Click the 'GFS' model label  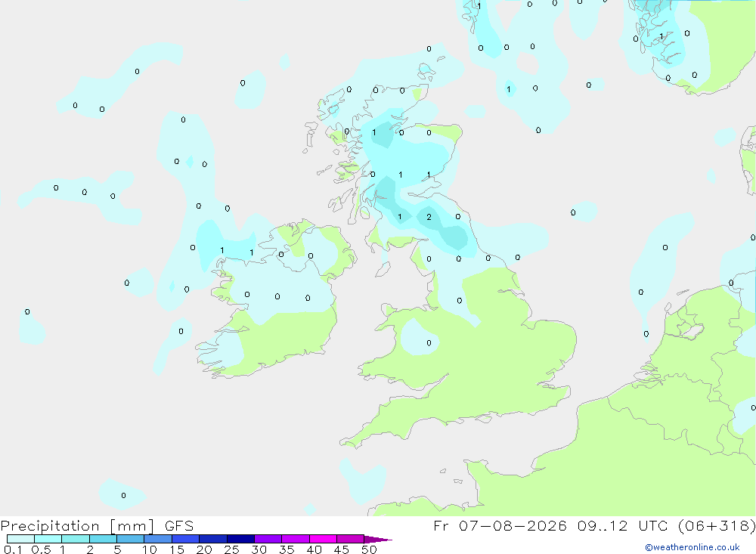pos(179,526)
